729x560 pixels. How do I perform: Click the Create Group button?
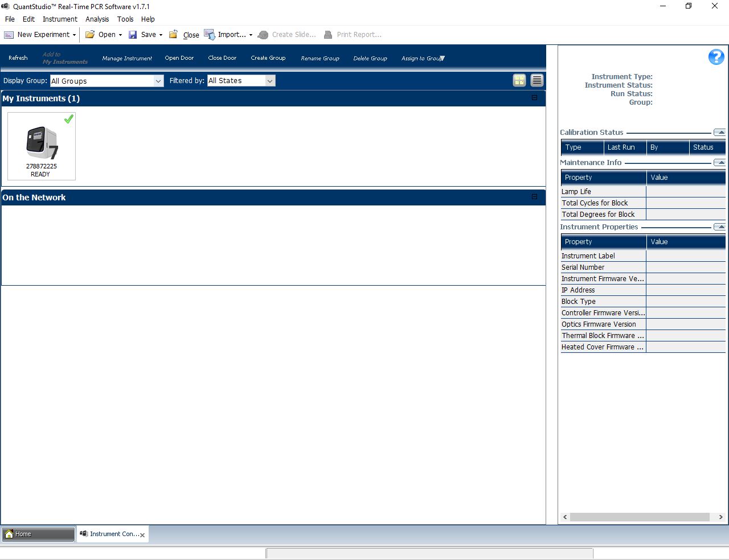tap(268, 58)
